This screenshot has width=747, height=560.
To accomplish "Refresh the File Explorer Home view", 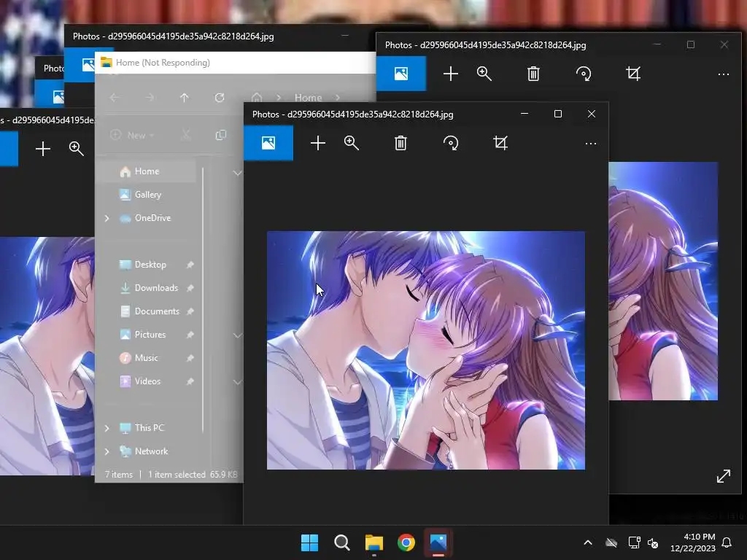I will point(219,98).
